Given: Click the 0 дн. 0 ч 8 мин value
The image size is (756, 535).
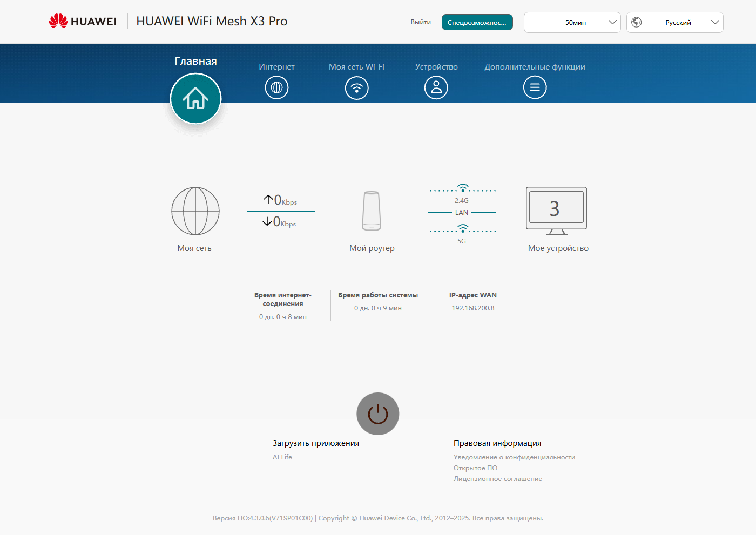Looking at the screenshot, I should [283, 317].
